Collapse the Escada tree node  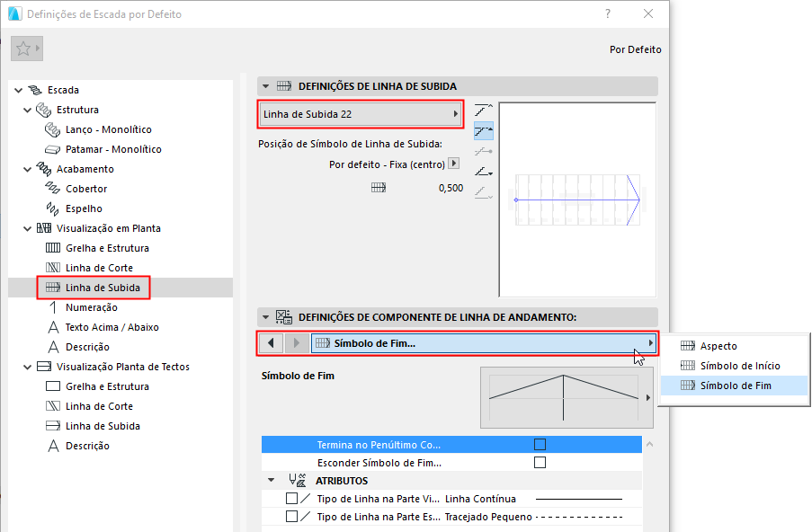coord(19,90)
